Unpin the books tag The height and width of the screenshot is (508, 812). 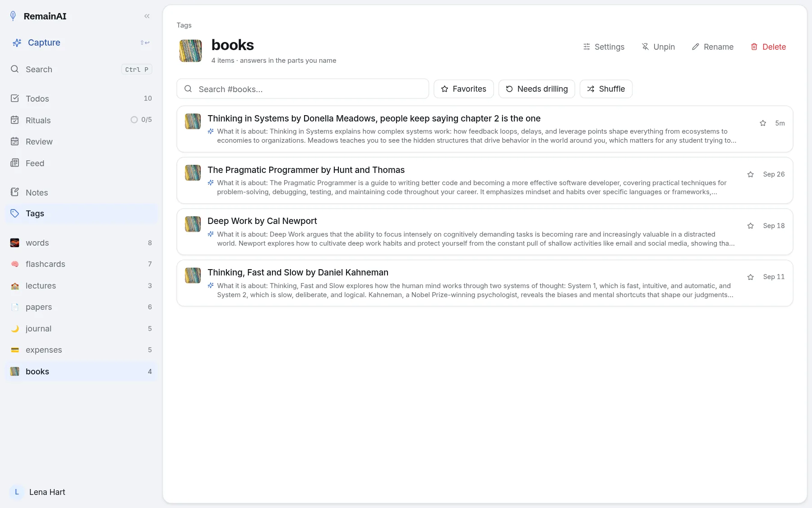658,47
